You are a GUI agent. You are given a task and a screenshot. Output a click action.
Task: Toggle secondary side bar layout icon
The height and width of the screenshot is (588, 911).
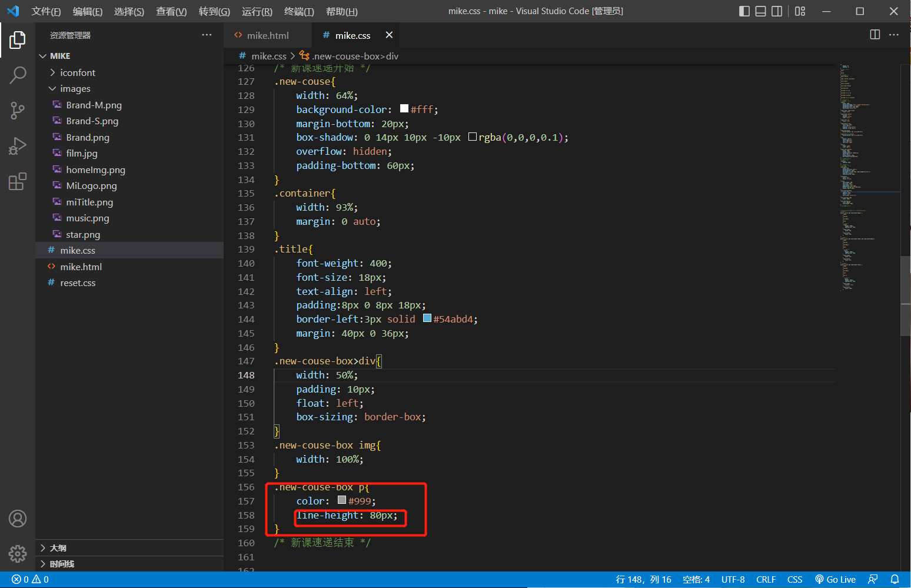(x=777, y=11)
